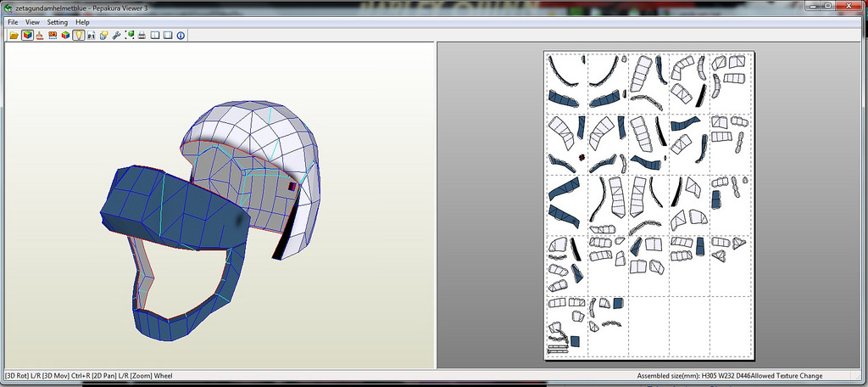Click the green cube fit-to-view icon
Screen dimensions: 868x387
tap(130, 36)
